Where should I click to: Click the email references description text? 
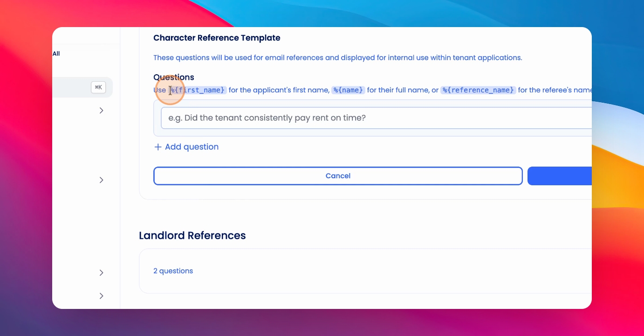point(338,58)
